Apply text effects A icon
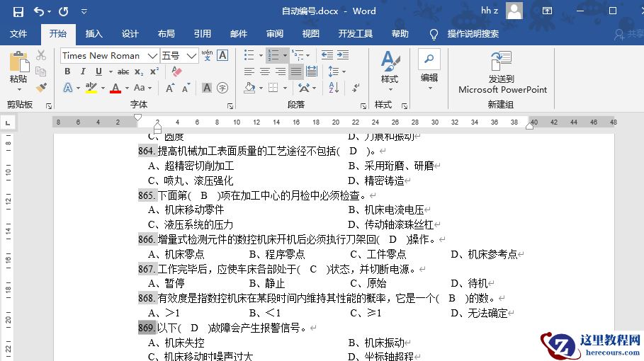This screenshot has width=644, height=361. coord(68,87)
